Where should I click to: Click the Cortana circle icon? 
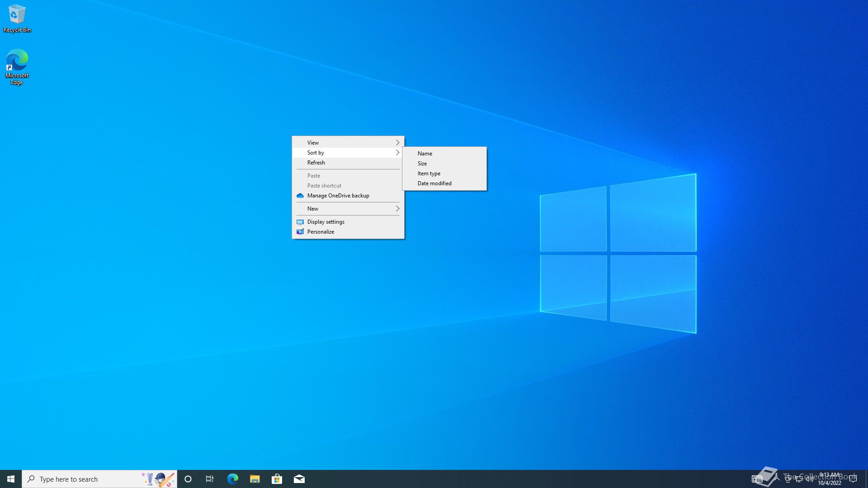(x=188, y=479)
